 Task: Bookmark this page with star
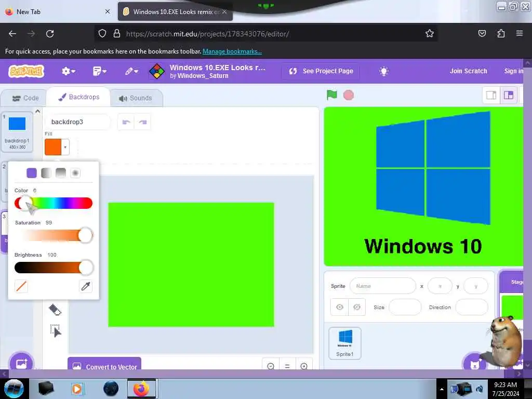(x=430, y=34)
